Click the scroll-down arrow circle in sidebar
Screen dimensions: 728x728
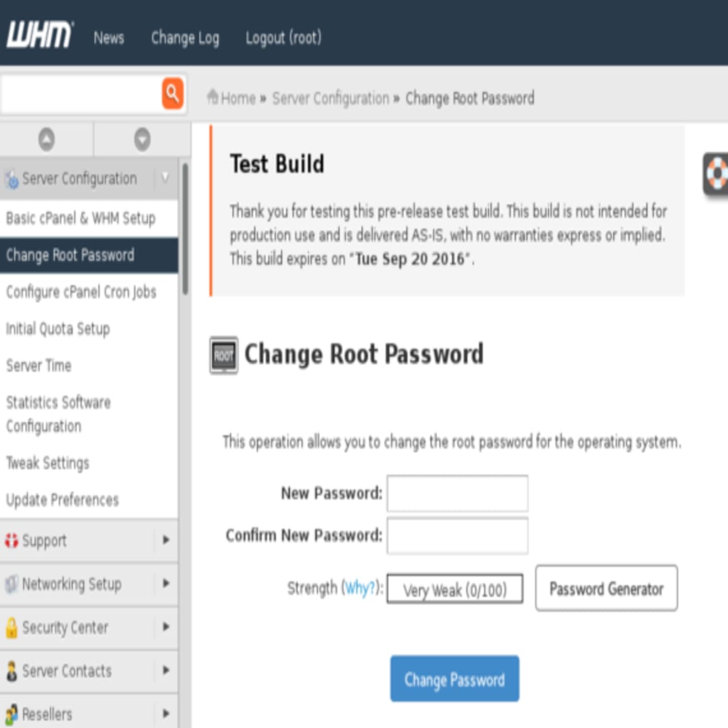tap(142, 139)
